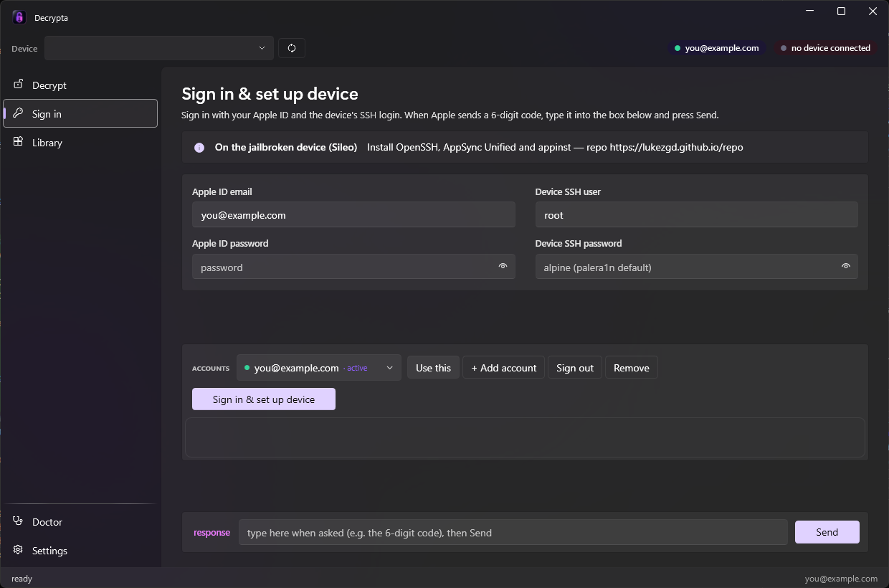Click the Sign in & set up device heading
889x588 pixels.
point(270,94)
